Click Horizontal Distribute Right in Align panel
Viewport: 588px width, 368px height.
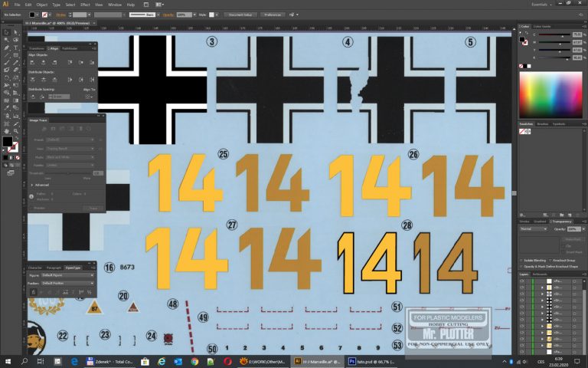(92, 80)
